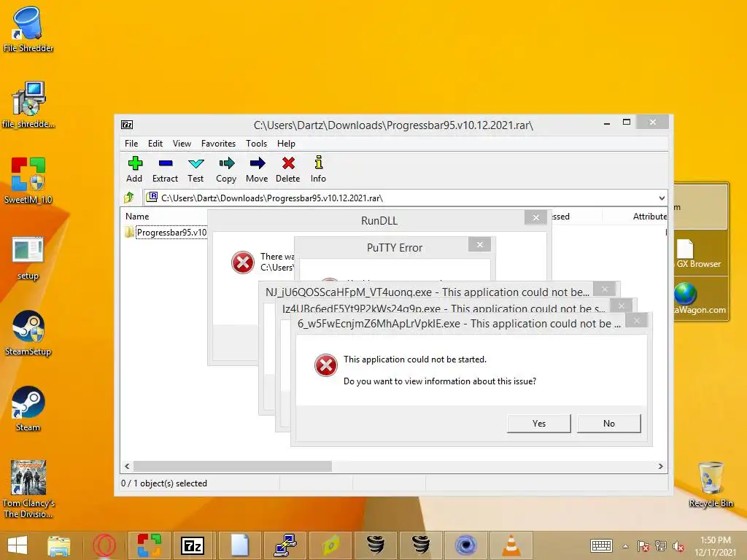This screenshot has width=747, height=560.
Task: Open the on-screen keyboard tray icon
Action: coord(601,545)
